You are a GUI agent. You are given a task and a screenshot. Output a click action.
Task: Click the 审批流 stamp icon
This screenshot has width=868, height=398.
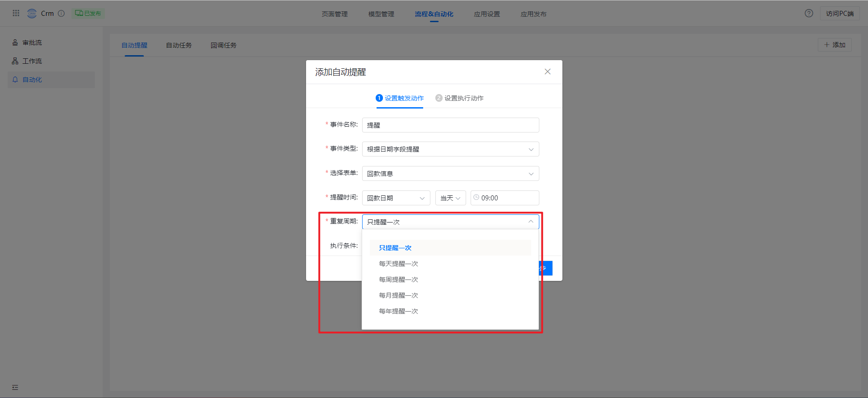(15, 43)
